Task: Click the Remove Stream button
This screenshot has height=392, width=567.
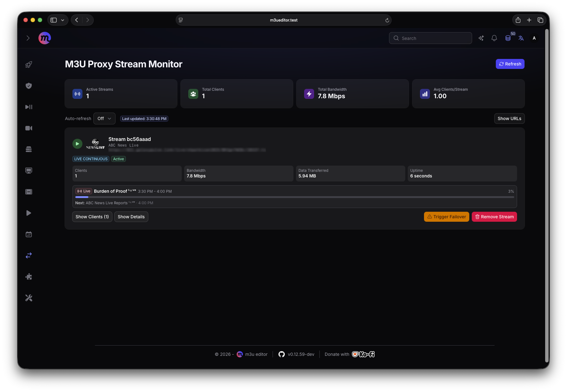Action: [494, 217]
